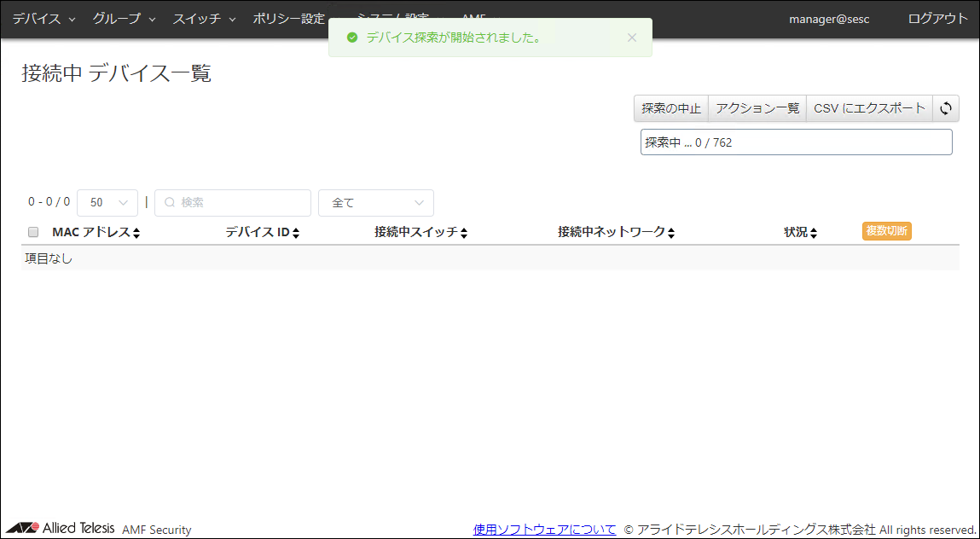This screenshot has width=980, height=539.
Task: Open the 50 items per page dropdown
Action: click(x=107, y=203)
